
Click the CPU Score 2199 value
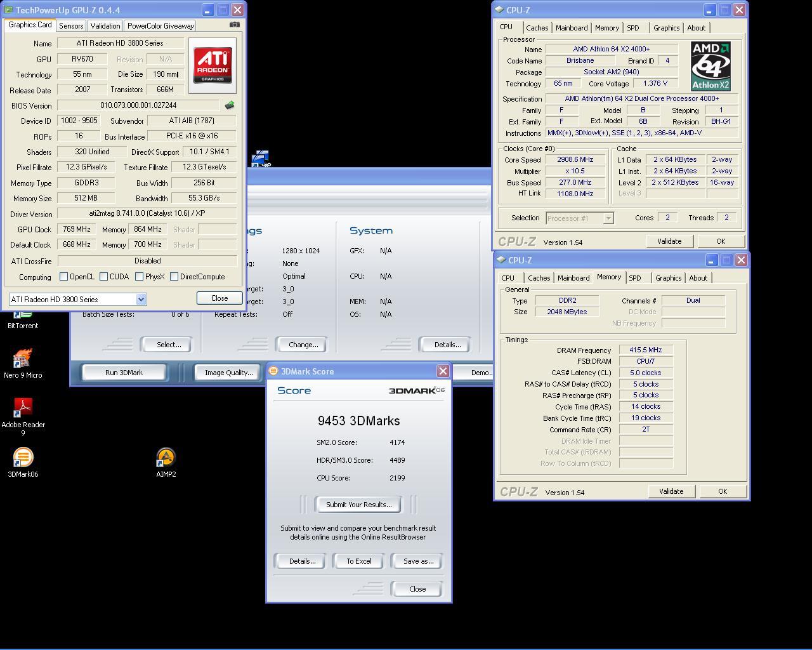[397, 477]
